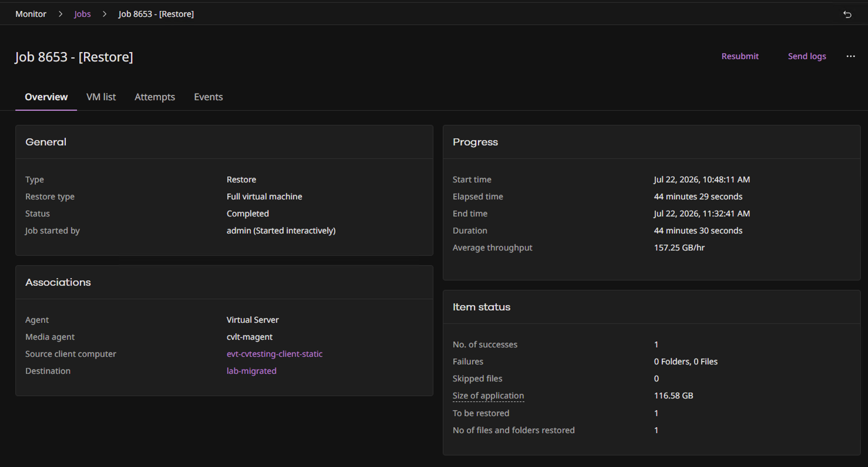The image size is (868, 467).
Task: Click failures value 0 Folders, 0 Files
Action: (x=685, y=362)
